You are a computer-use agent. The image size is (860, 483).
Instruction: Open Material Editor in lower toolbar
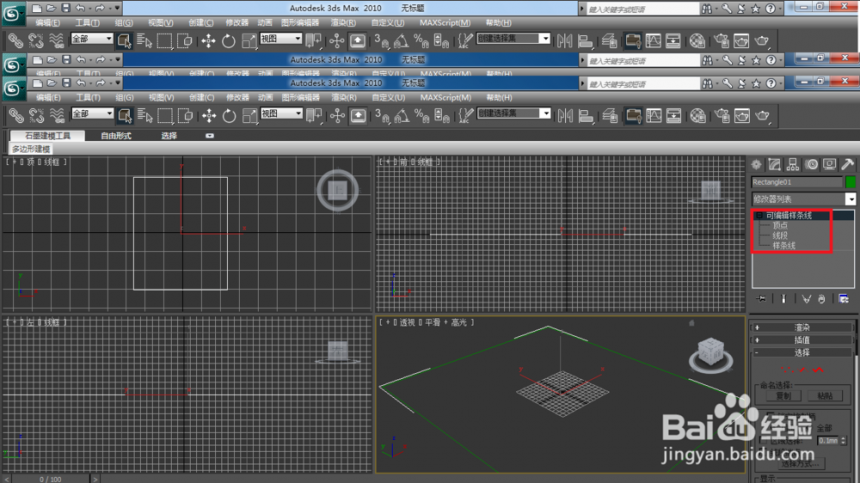(698, 116)
